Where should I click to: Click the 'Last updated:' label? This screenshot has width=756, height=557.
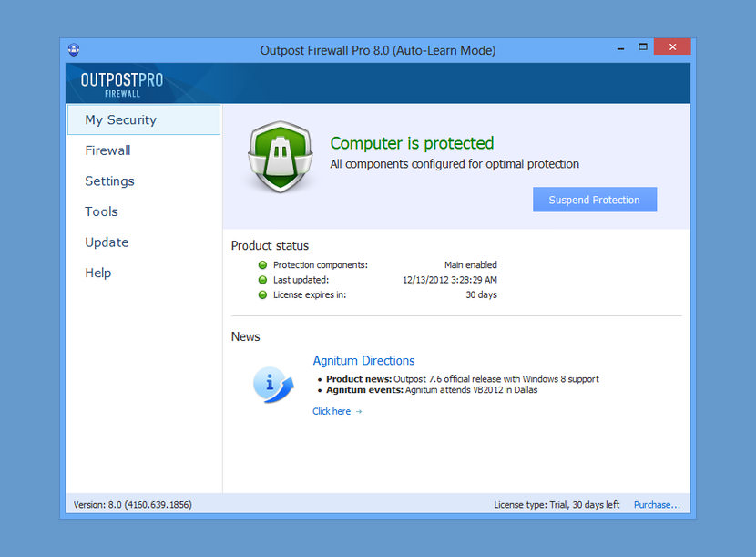tap(301, 280)
